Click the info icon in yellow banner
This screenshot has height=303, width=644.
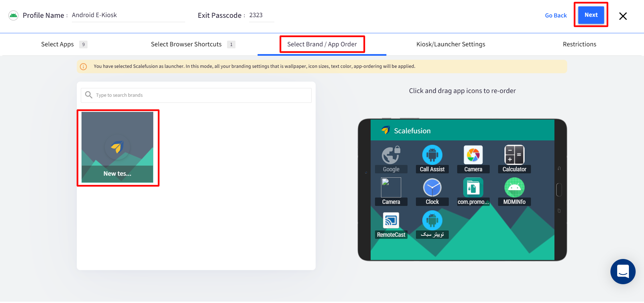click(84, 67)
